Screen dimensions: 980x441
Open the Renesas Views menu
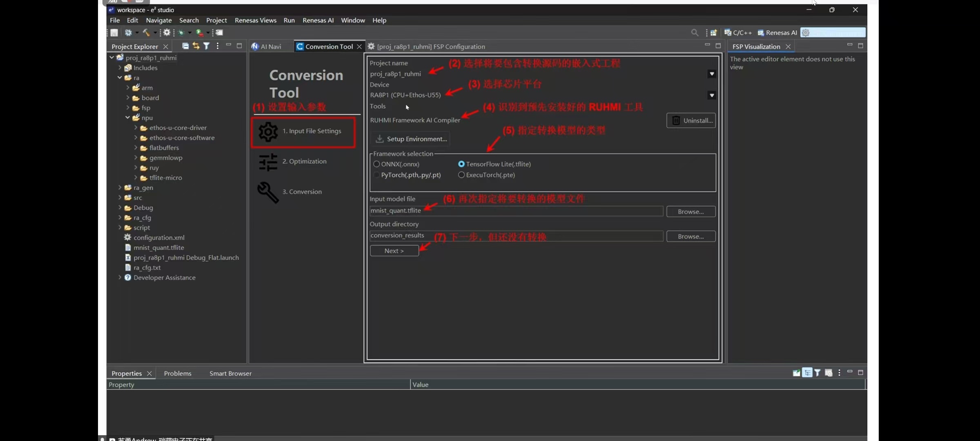point(255,20)
